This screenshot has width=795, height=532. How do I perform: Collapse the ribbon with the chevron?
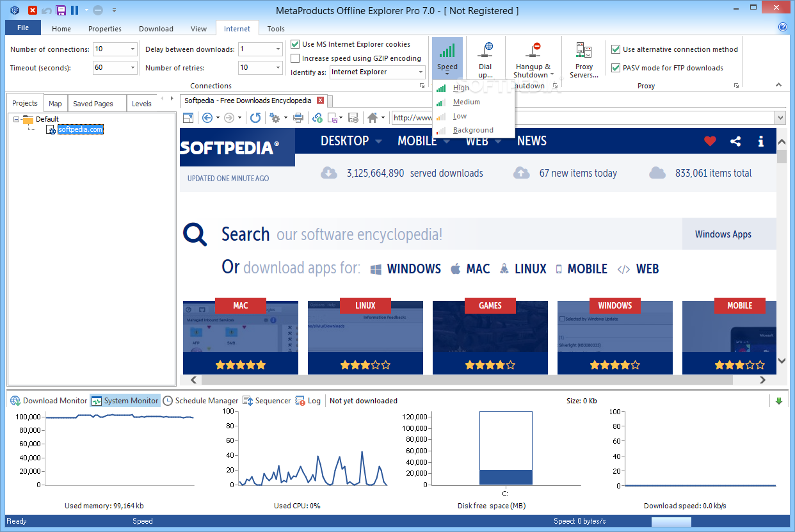(x=779, y=85)
